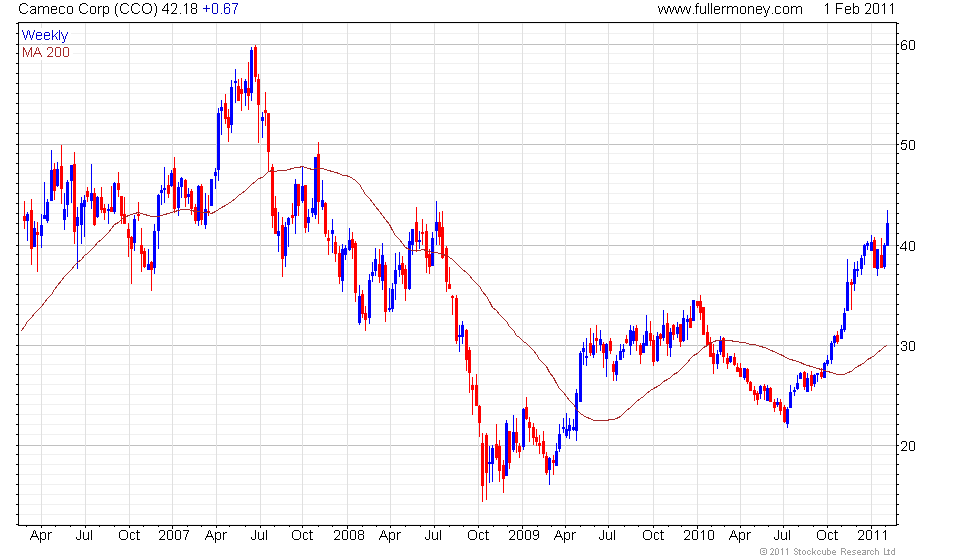Viewport: 980px width, 560px height.
Task: Click the 2011 year label on time axis
Action: point(872,536)
